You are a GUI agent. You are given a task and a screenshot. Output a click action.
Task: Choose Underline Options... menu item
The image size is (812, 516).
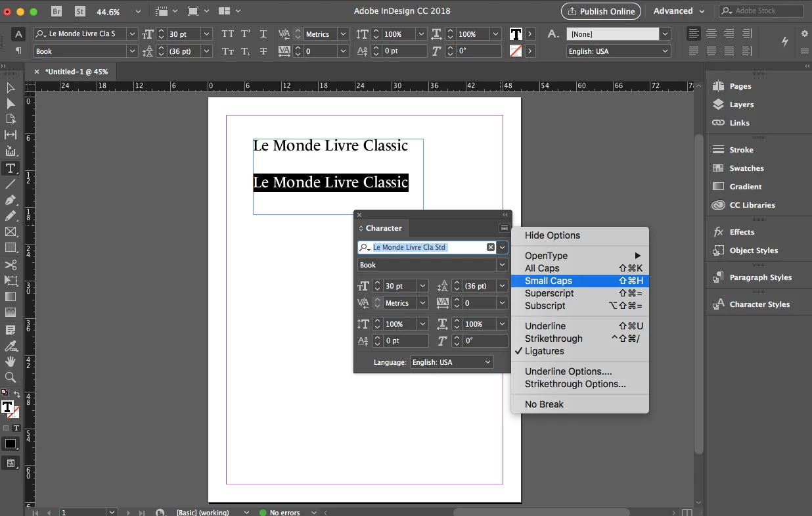pyautogui.click(x=580, y=371)
